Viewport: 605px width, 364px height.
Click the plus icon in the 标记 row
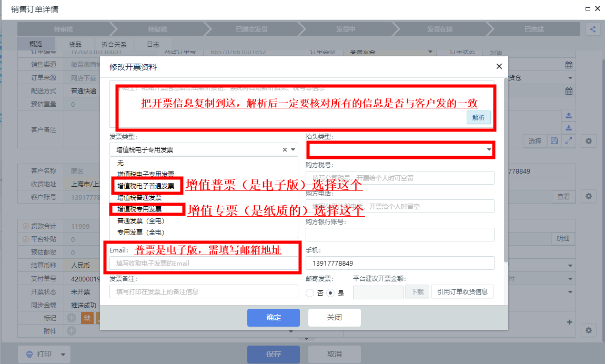72,318
